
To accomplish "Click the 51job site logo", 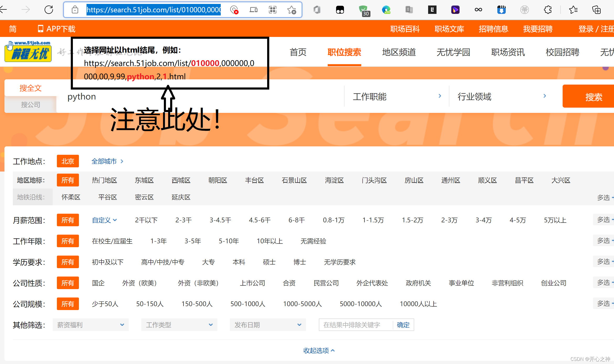I will tap(28, 52).
